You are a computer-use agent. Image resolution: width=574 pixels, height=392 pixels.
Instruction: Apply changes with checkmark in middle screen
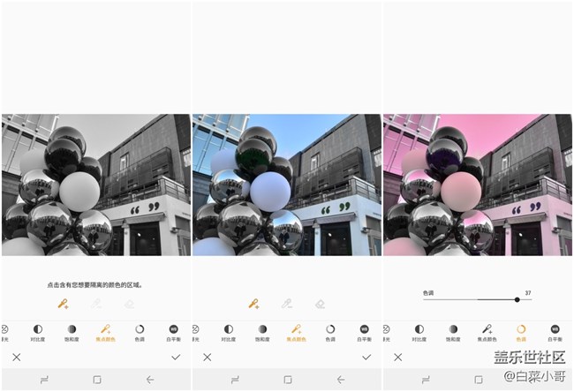pyautogui.click(x=366, y=357)
